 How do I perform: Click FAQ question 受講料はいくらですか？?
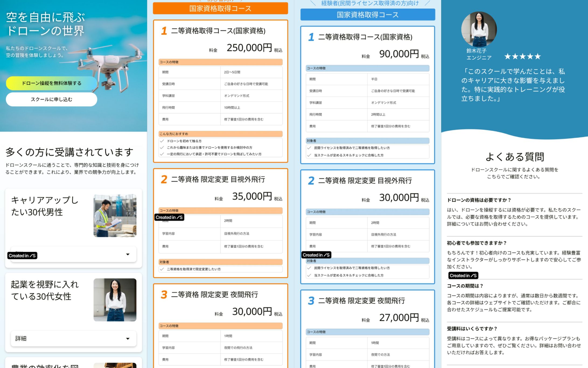472,329
